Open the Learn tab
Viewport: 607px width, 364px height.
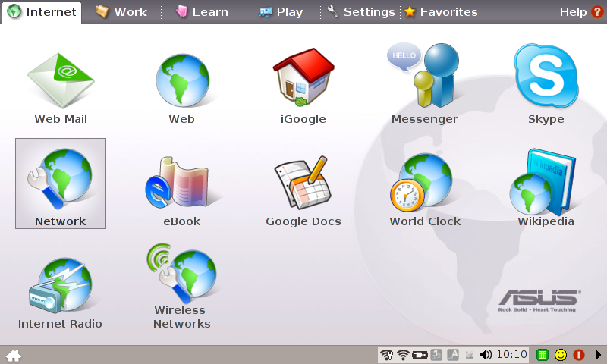201,12
